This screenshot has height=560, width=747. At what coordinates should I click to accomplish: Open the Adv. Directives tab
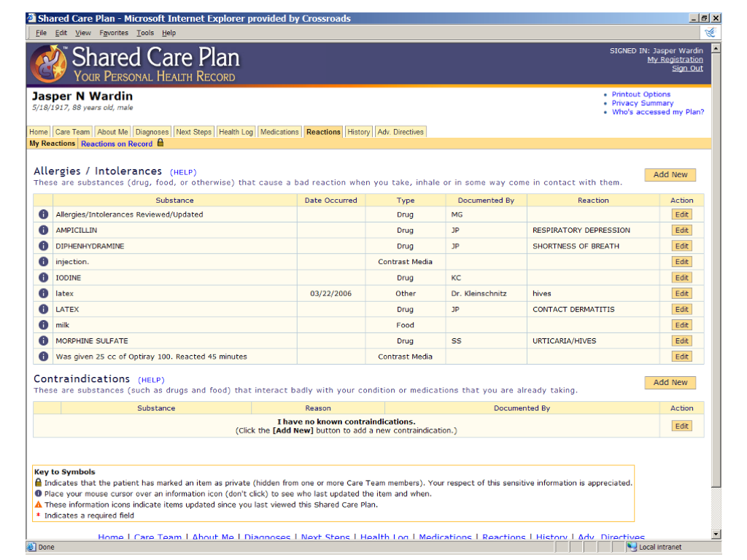coord(400,132)
